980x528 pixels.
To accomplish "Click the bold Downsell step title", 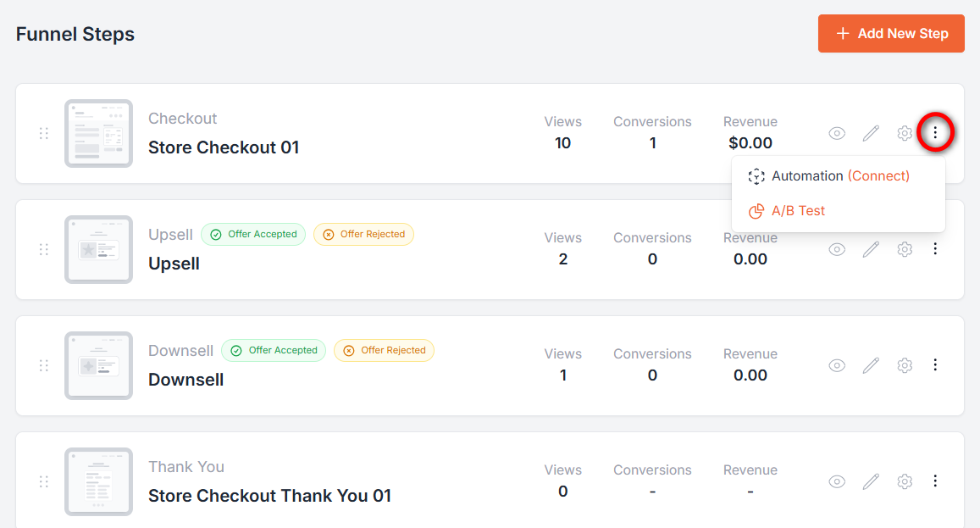I will [x=185, y=380].
